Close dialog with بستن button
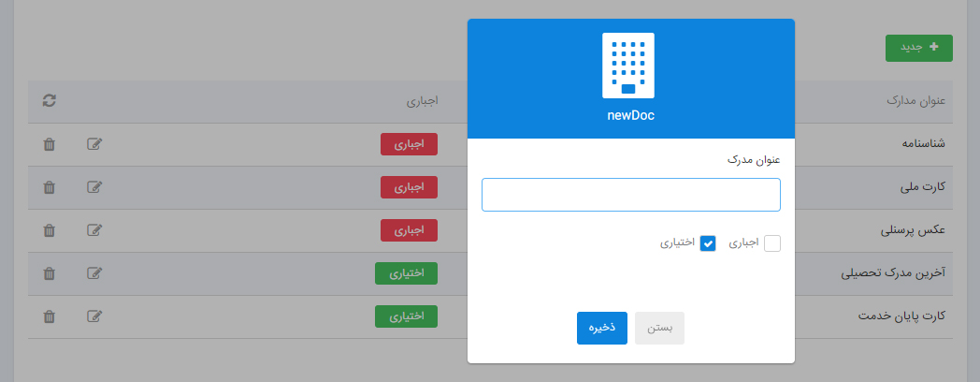Image resolution: width=980 pixels, height=382 pixels. tap(659, 328)
